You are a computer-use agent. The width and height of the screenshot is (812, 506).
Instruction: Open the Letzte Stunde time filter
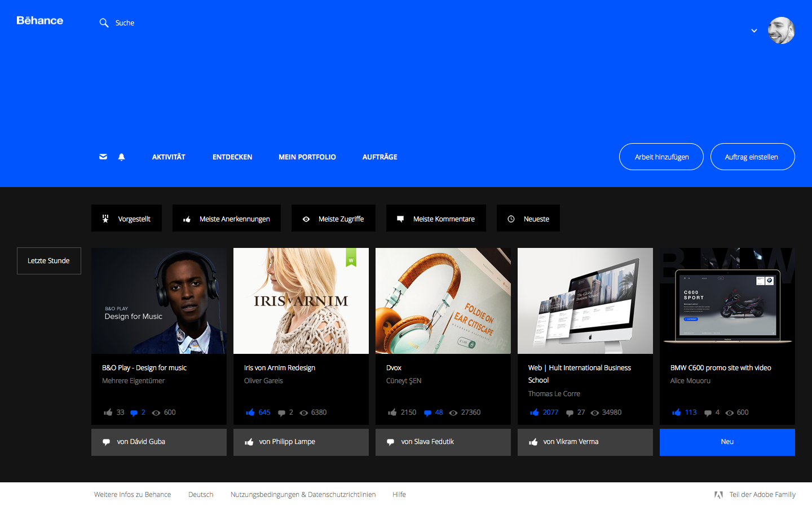point(48,260)
